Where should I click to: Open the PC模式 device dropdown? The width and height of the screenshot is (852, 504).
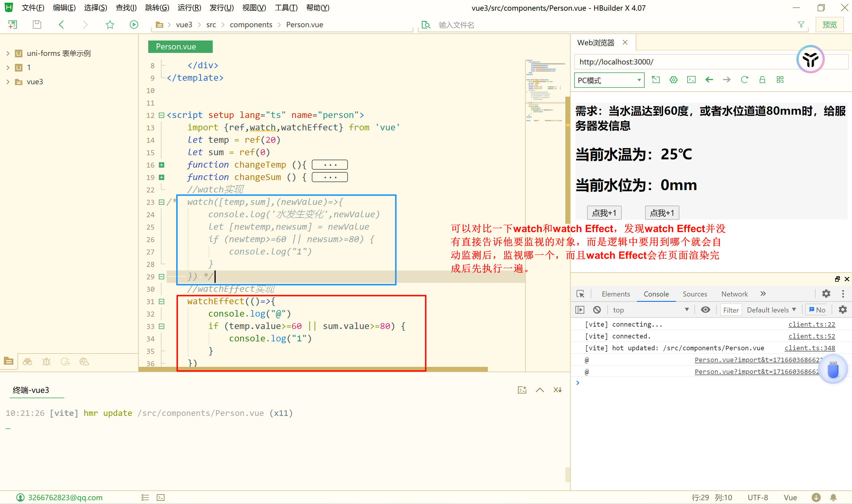pyautogui.click(x=609, y=80)
